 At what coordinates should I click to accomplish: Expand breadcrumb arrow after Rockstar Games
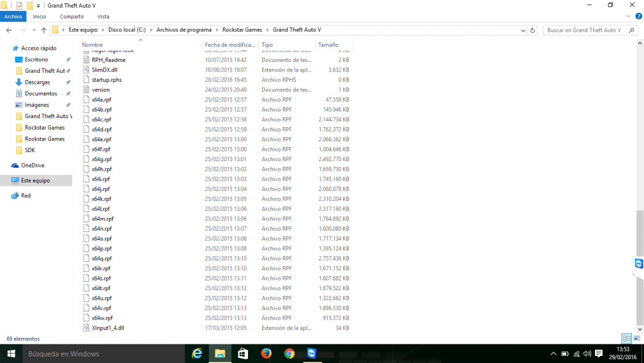(x=267, y=30)
